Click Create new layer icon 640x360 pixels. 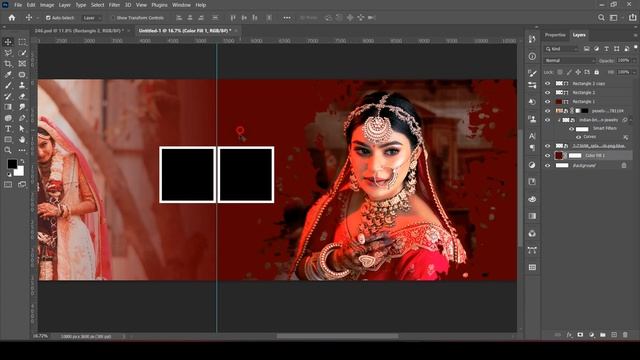614,335
